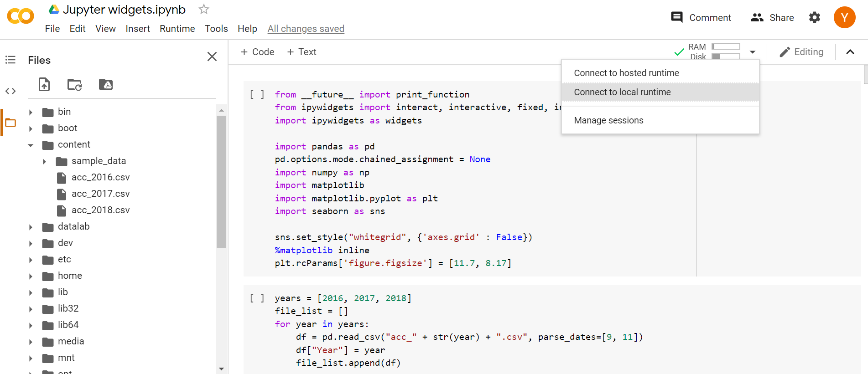Viewport: 868px width, 374px height.
Task: Select the Files folder sidebar icon
Action: [x=10, y=123]
